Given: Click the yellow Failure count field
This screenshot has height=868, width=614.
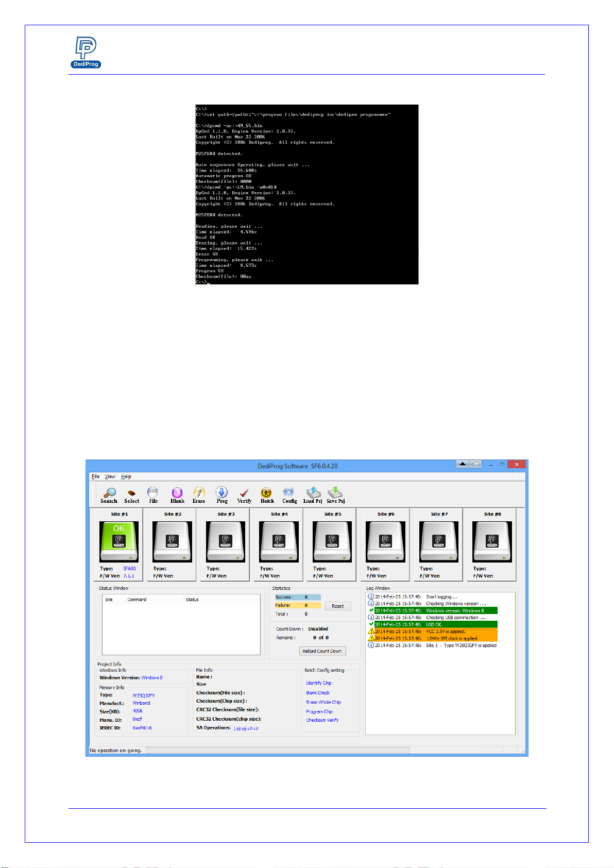Looking at the screenshot, I should (298, 605).
